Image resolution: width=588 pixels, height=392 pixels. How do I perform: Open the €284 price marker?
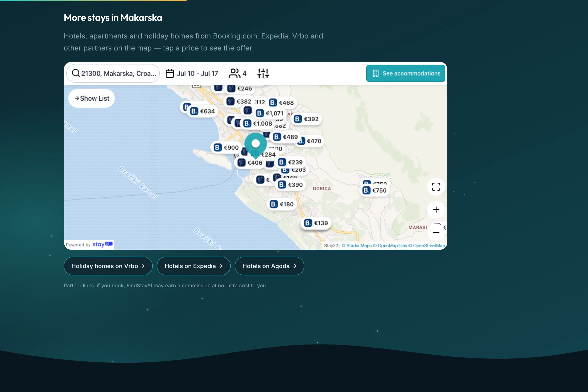click(268, 155)
